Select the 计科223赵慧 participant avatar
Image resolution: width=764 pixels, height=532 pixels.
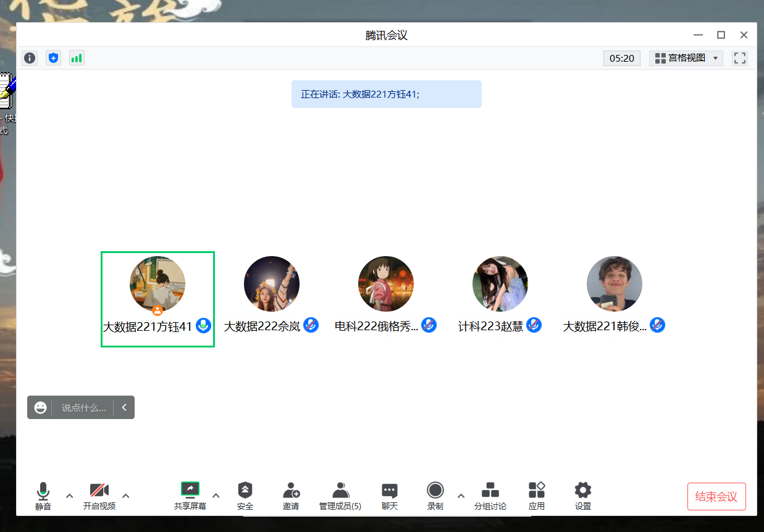point(500,284)
